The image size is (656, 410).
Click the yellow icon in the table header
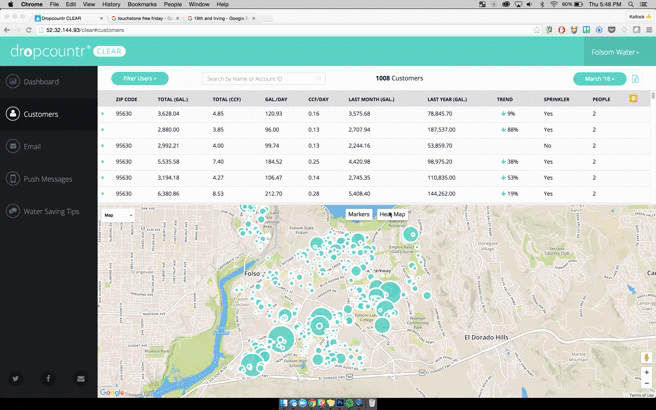633,99
